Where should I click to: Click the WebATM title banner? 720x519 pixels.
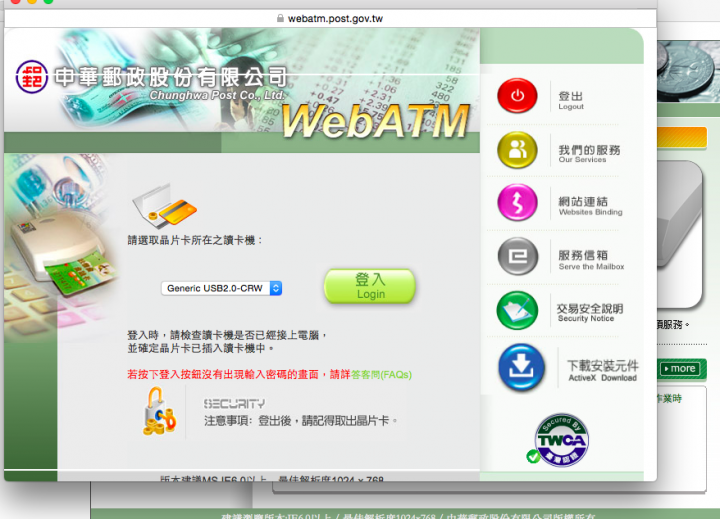click(376, 121)
